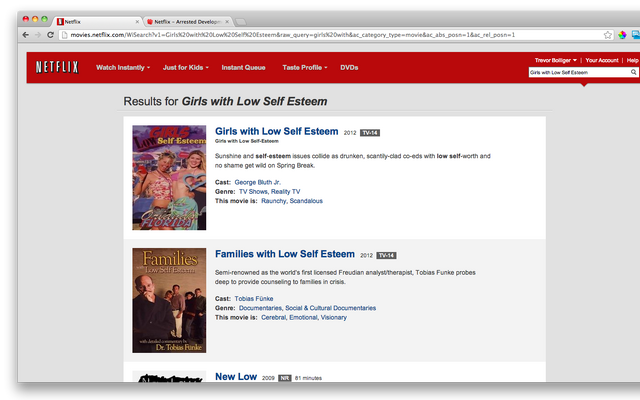The width and height of the screenshot is (640, 400).
Task: Open the New Low title
Action: click(236, 377)
